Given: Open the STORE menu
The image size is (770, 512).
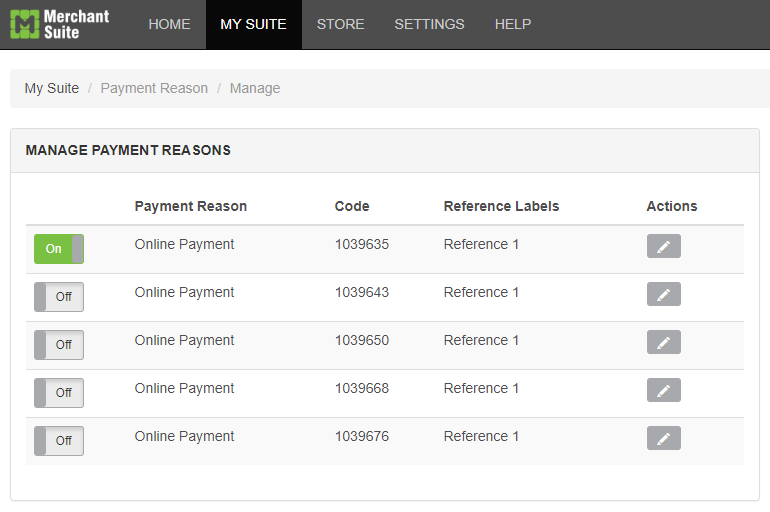Looking at the screenshot, I should coord(340,24).
